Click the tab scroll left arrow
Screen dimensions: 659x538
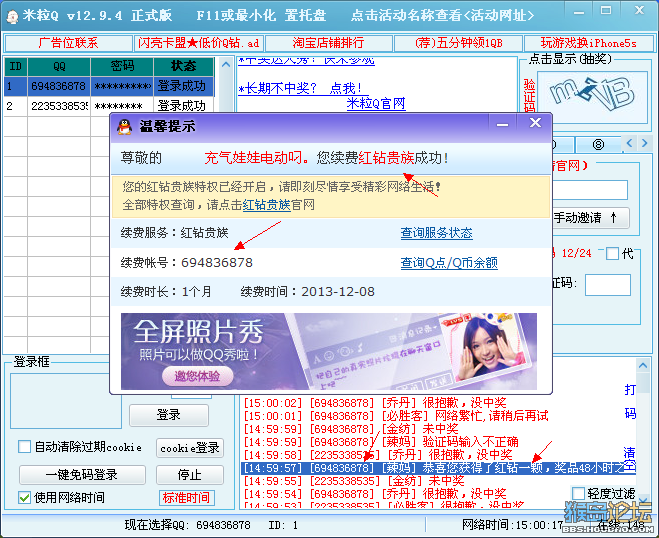point(629,143)
